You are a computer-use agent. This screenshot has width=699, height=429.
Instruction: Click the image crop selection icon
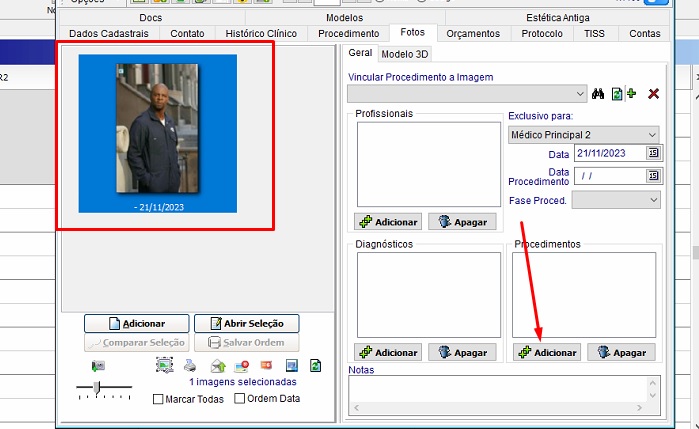pyautogui.click(x=164, y=366)
